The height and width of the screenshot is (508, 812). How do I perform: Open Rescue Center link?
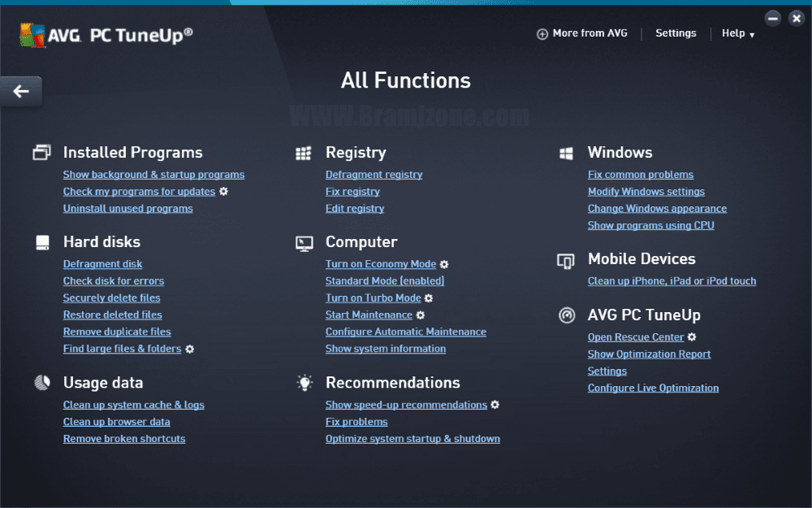(636, 337)
